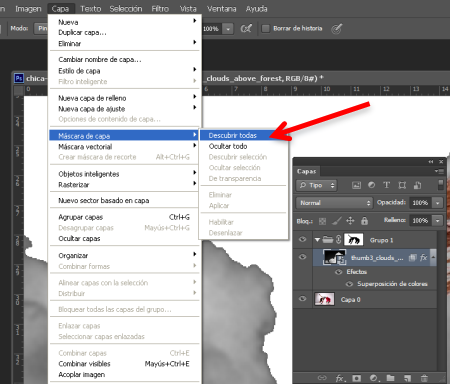Open Tipo filter dropdown
The width and height of the screenshot is (450, 384).
pos(316,185)
